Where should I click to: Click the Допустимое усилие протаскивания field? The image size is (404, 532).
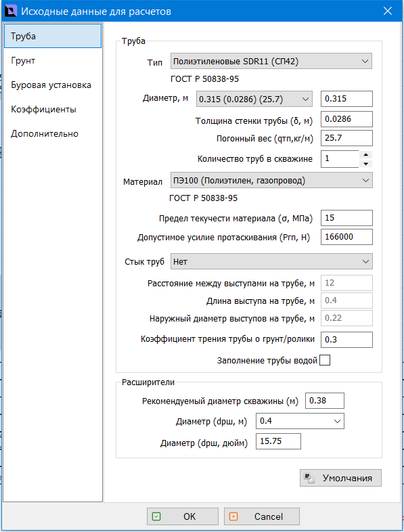pyautogui.click(x=346, y=237)
